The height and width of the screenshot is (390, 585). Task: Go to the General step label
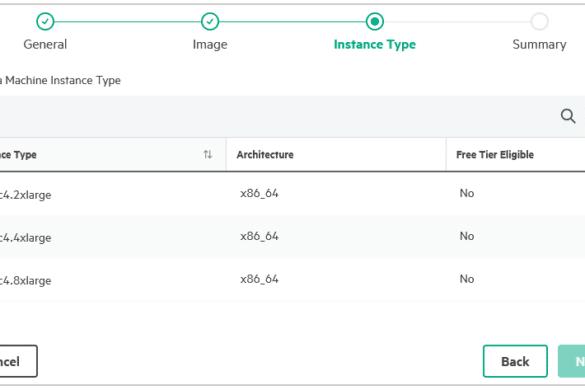(x=45, y=44)
